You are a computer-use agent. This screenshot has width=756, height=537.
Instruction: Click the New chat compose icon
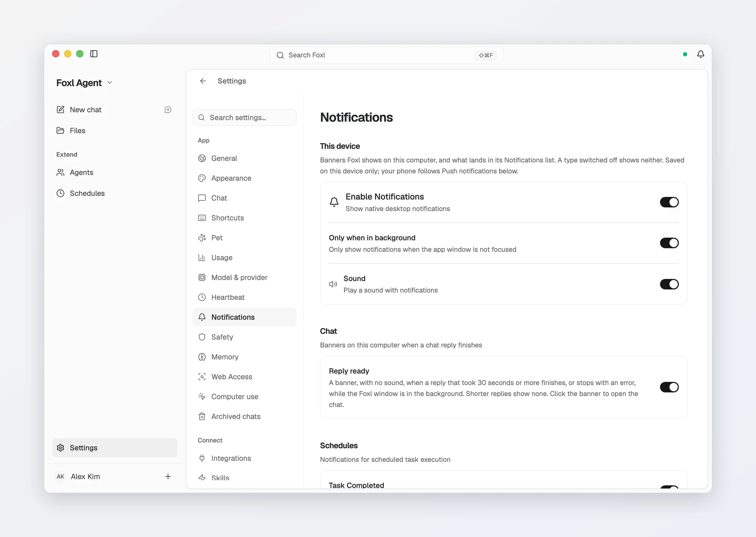click(x=60, y=110)
